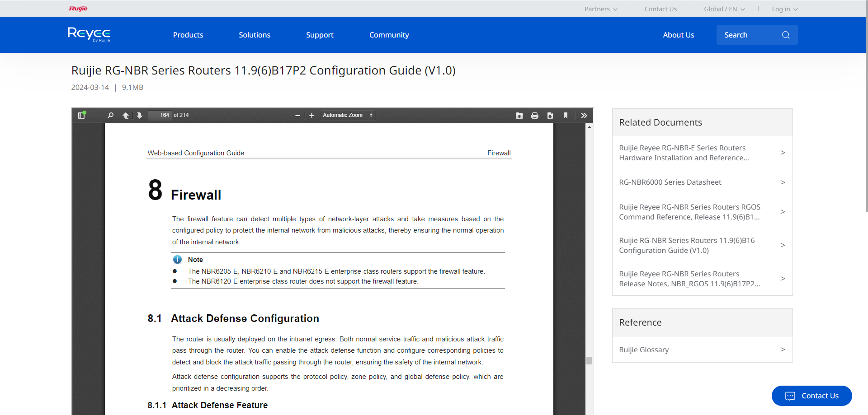Viewport: 868px width, 415px height.
Task: Open the Products menu
Action: coord(188,35)
